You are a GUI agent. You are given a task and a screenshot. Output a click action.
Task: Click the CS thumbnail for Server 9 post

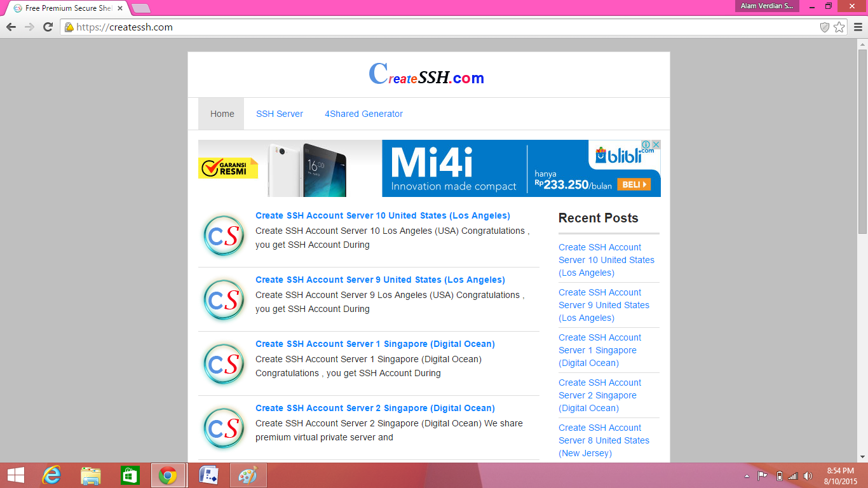coord(224,299)
